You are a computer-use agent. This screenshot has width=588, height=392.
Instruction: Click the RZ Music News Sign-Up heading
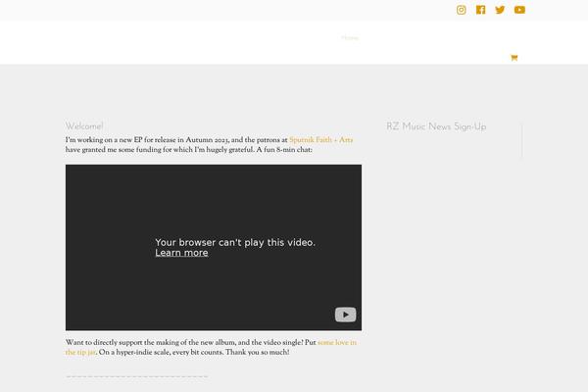coord(436,126)
